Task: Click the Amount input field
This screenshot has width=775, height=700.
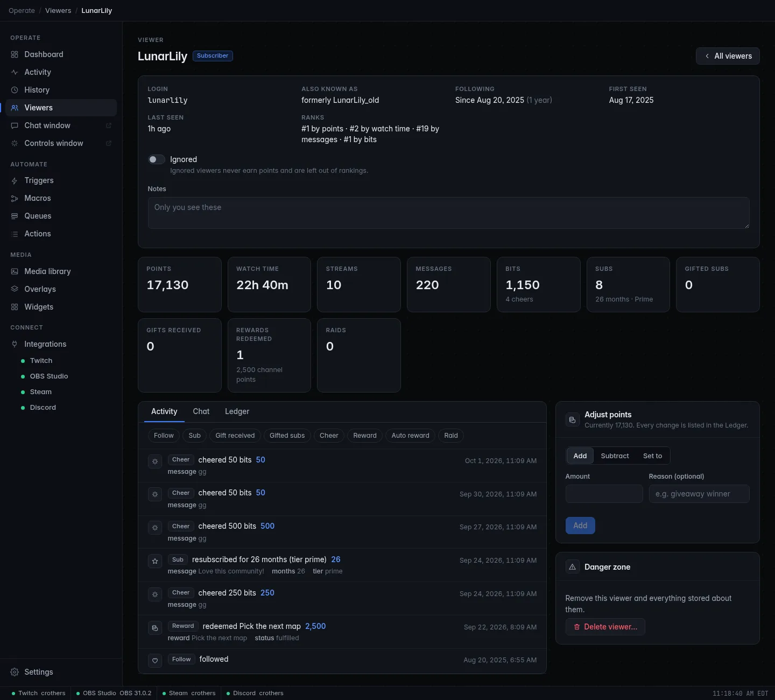Action: (604, 494)
